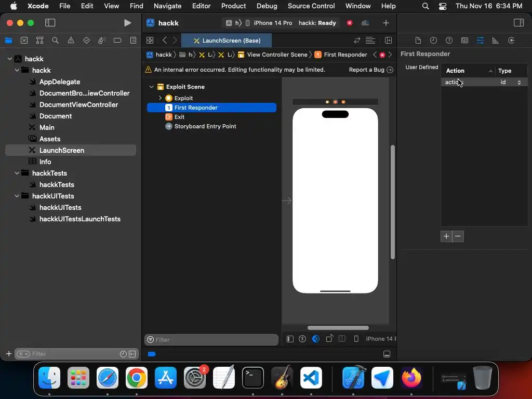Show the History inspector
532x399 pixels.
(x=434, y=41)
